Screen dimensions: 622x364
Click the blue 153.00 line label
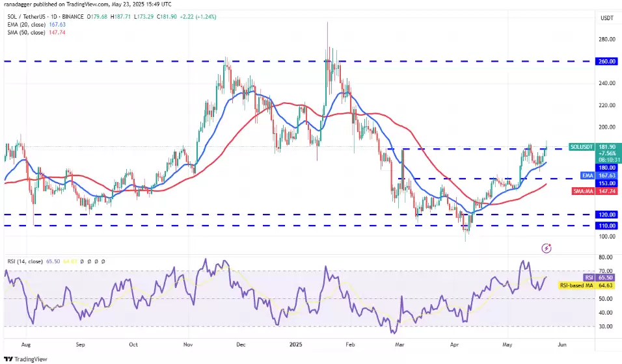tap(607, 183)
